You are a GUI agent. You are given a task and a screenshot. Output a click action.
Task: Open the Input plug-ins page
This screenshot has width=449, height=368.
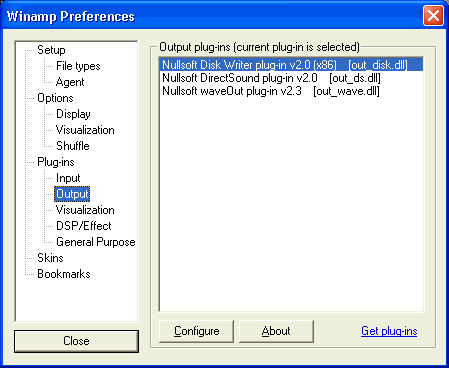(x=68, y=178)
